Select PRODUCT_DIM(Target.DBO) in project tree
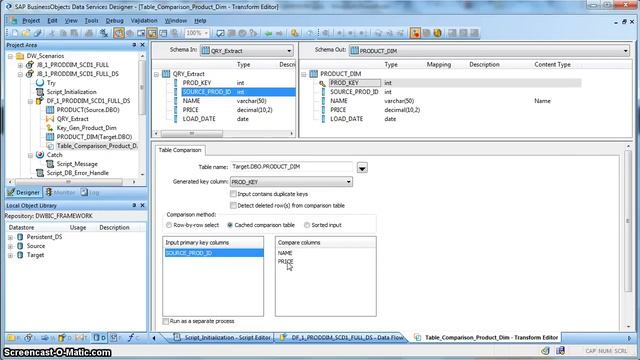Screen dimensions: 640x360 pos(94,137)
